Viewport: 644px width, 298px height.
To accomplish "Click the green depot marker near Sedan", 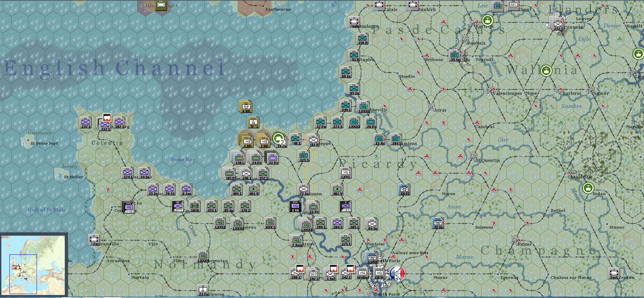I will [588, 188].
